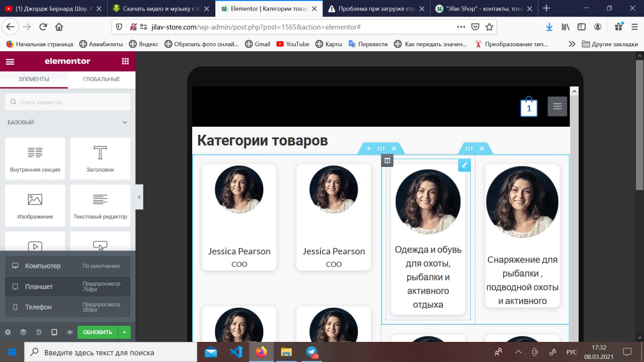Open revision history icon
644x362 pixels.
coord(39,332)
